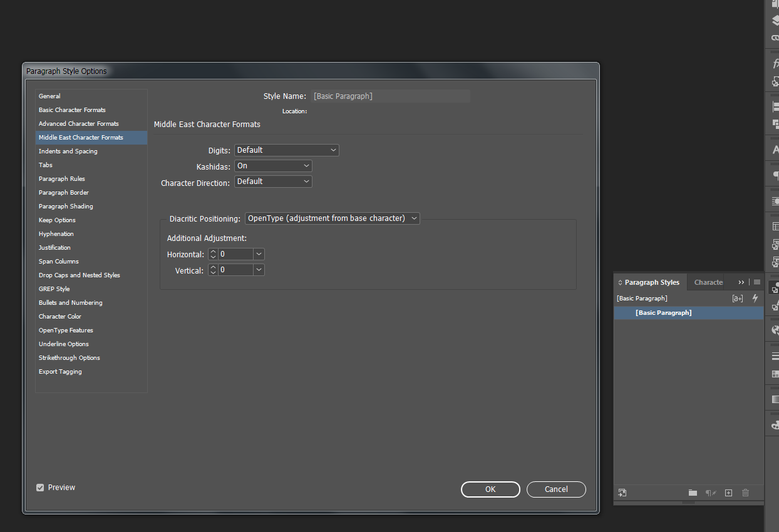The height and width of the screenshot is (532, 779).
Task: Click the Vertical adjustment stepper arrows
Action: point(213,270)
